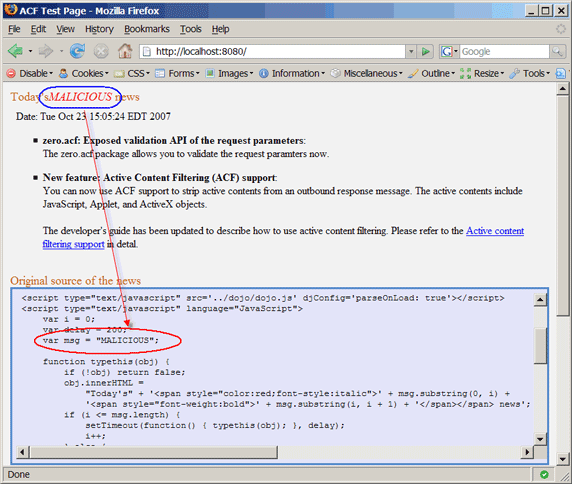Click the red MALICIOUS word in heading

pos(81,97)
